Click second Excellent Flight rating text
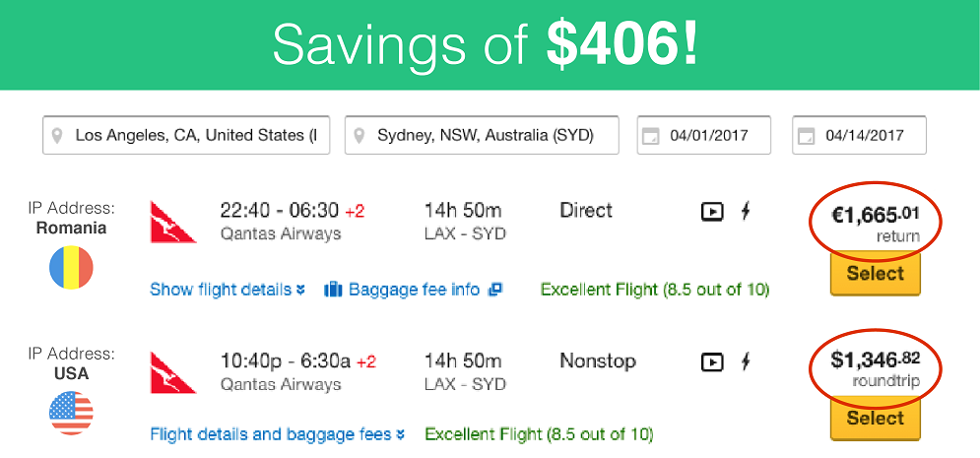Image resolution: width=980 pixels, height=458 pixels. point(539,434)
